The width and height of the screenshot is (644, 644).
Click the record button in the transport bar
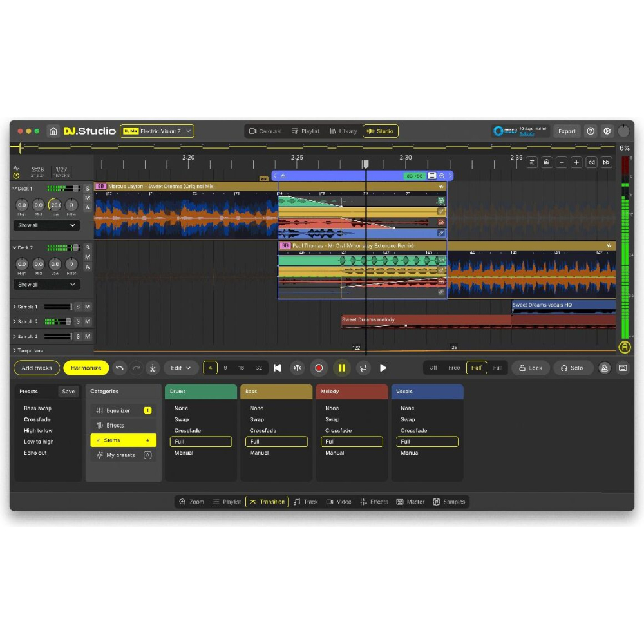pos(319,368)
